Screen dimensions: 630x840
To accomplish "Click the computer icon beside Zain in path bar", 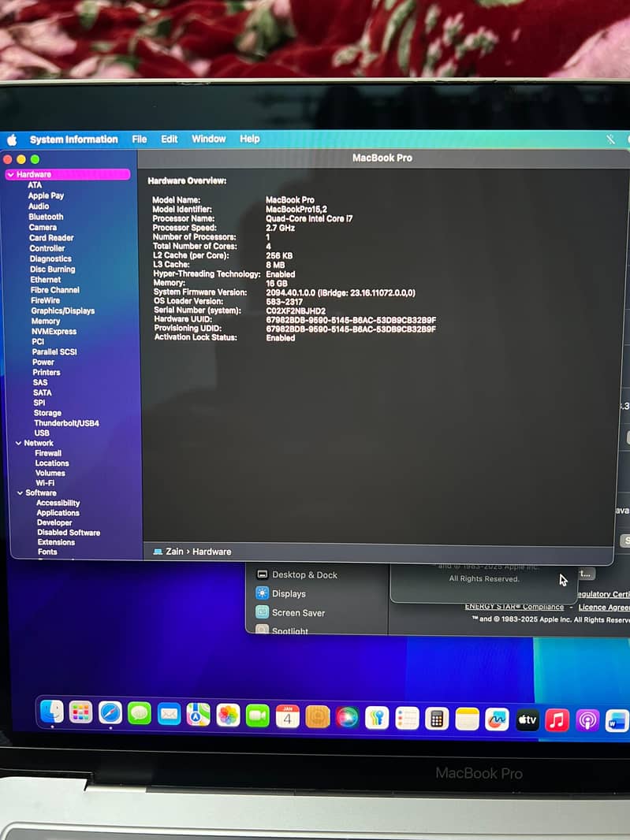I will [x=158, y=552].
